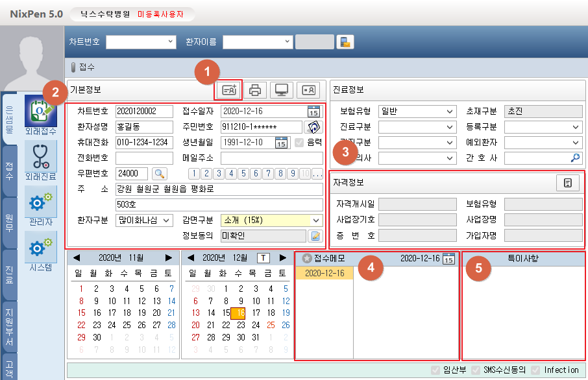This screenshot has width=588, height=380.
Task: Click the new patient registration card icon
Action: click(229, 90)
